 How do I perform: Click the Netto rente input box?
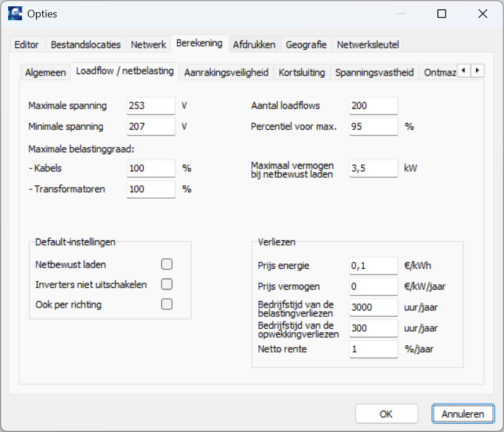click(374, 349)
